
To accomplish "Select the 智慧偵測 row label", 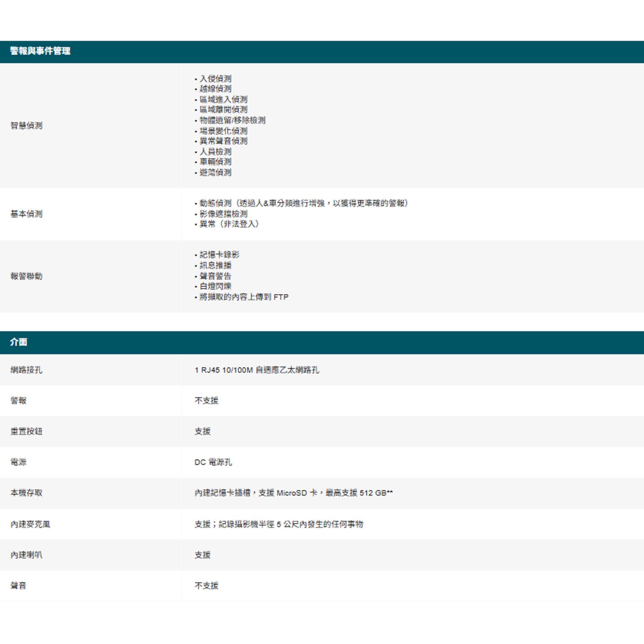I will pos(26,126).
